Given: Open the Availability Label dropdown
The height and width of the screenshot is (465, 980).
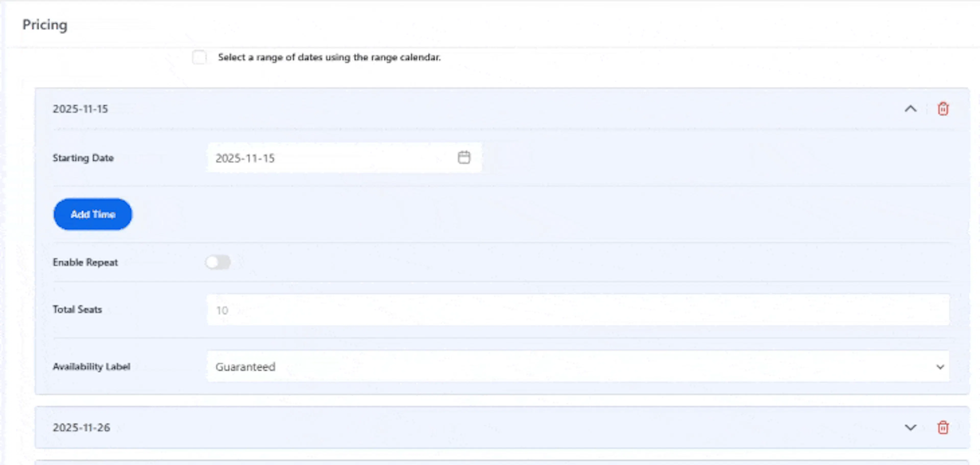Looking at the screenshot, I should click(578, 366).
